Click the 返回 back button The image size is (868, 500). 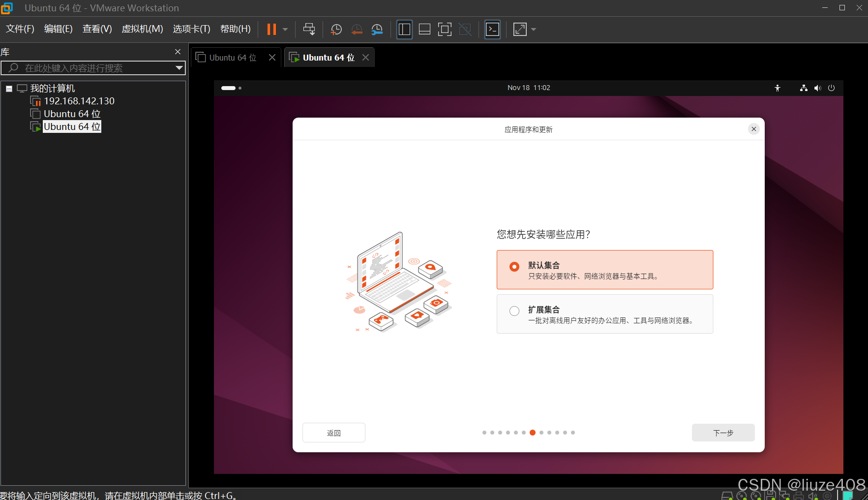click(x=334, y=433)
